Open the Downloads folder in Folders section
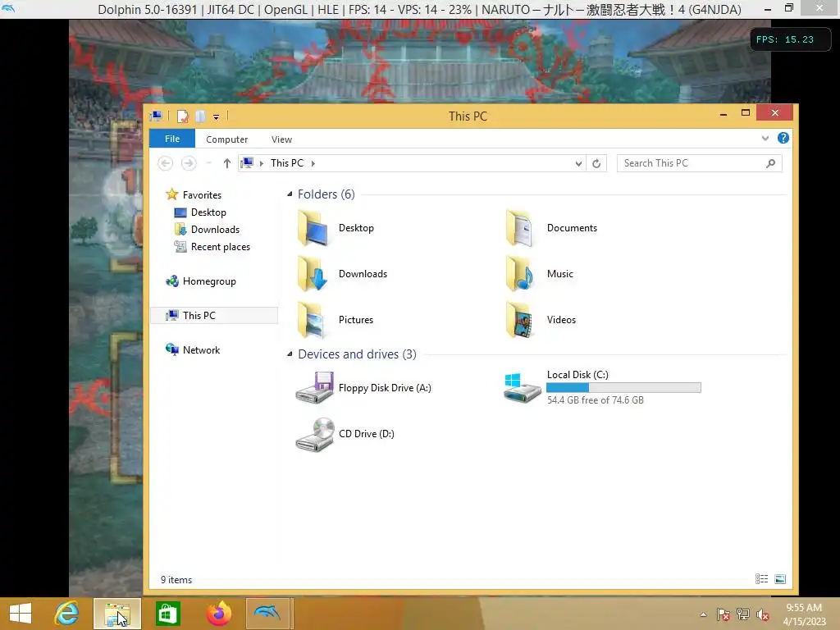Image resolution: width=840 pixels, height=630 pixels. (343, 274)
